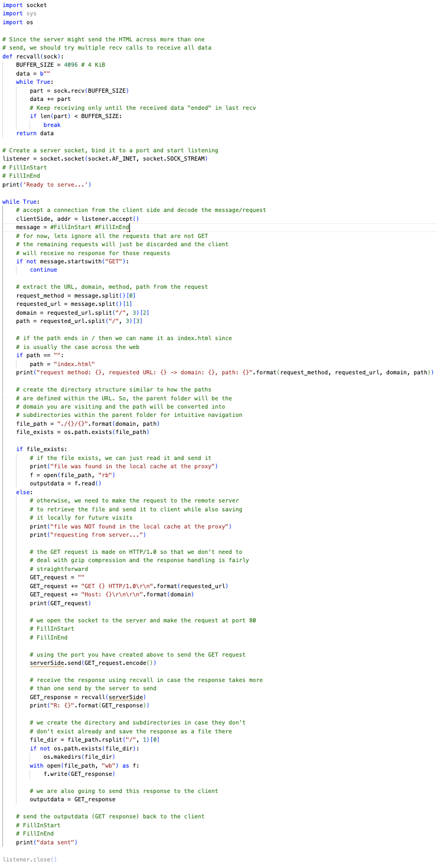Click comment '# for now, lets ignore all the requests'
The image size is (437, 868).
[112, 236]
